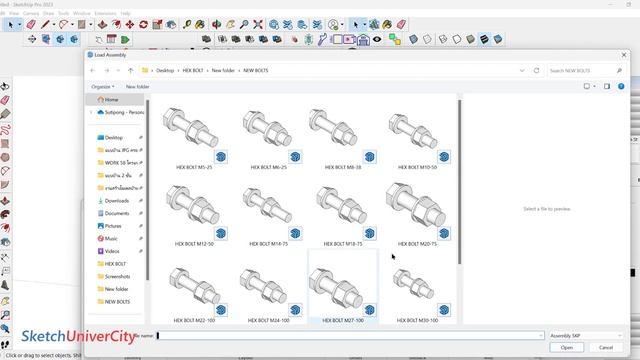Open the Select tool dropdown arrow

click(19, 25)
